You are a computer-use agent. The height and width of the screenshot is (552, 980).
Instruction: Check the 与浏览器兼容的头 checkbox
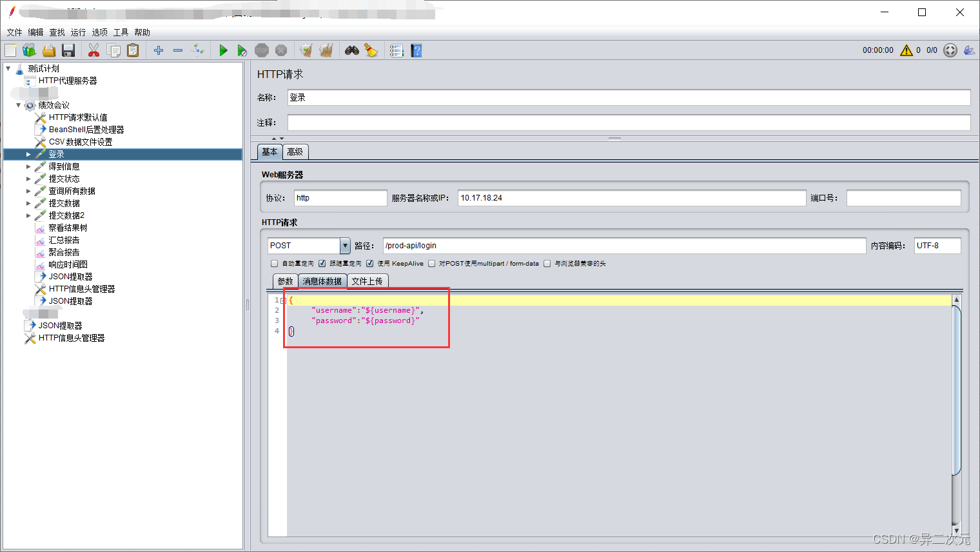pyautogui.click(x=547, y=264)
